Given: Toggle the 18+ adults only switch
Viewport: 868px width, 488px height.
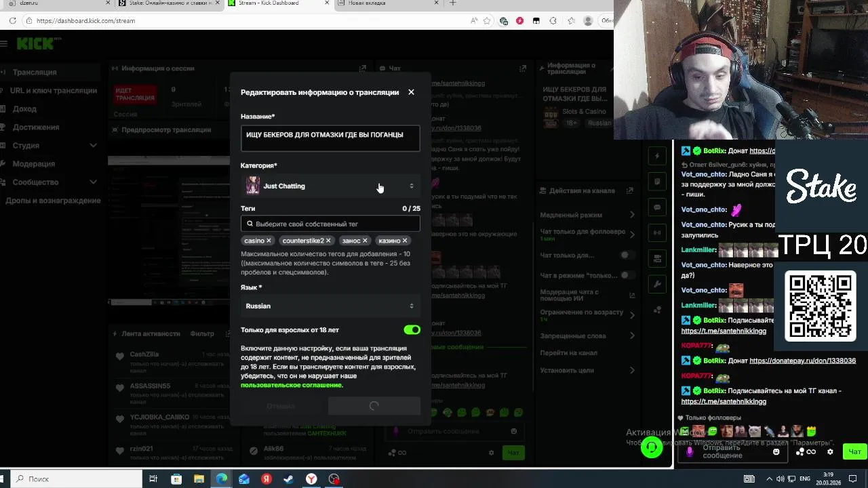Looking at the screenshot, I should (412, 329).
